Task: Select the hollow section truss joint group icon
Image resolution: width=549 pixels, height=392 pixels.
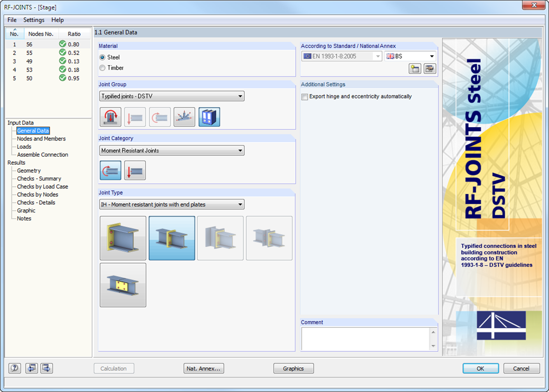Action: click(184, 117)
